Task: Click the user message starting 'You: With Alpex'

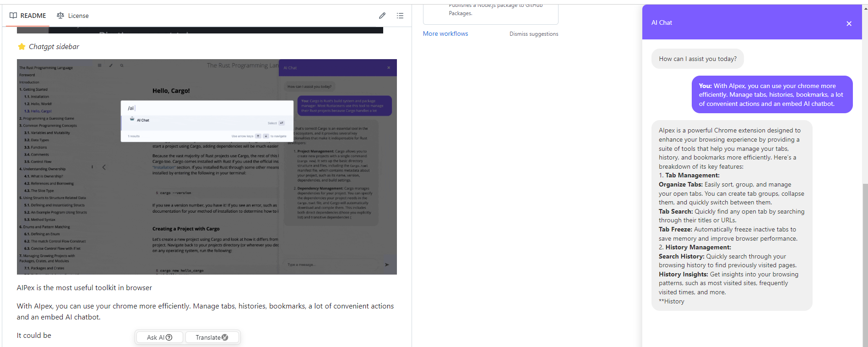Action: click(x=772, y=94)
